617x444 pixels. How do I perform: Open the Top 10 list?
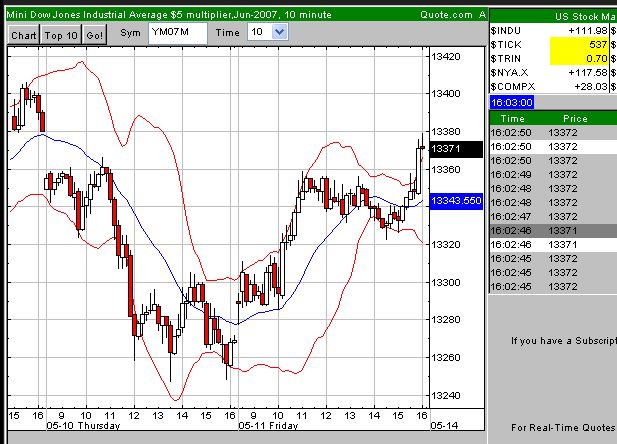[60, 34]
